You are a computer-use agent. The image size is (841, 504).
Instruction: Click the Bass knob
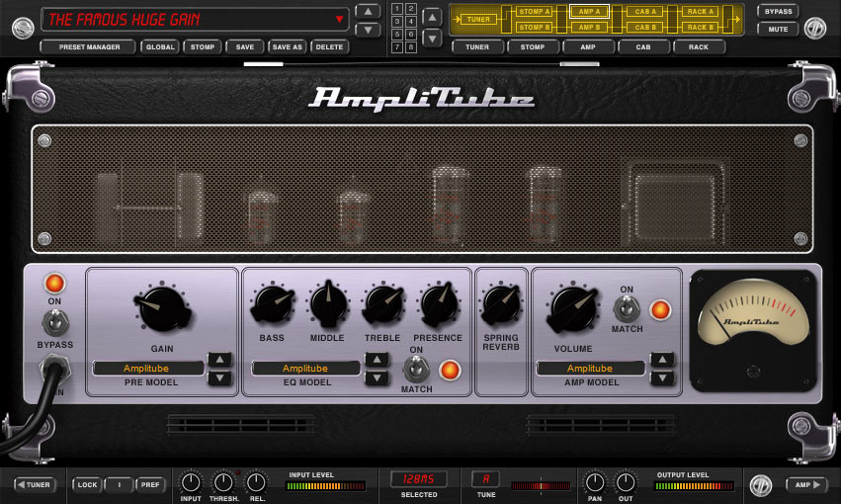273,304
